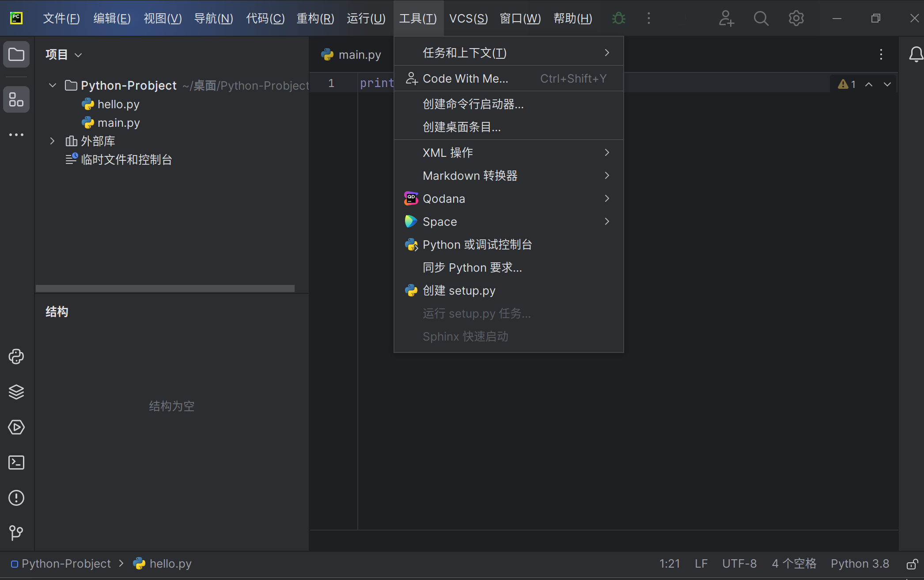Click the project tree horizontal scrollbar

tap(165, 288)
